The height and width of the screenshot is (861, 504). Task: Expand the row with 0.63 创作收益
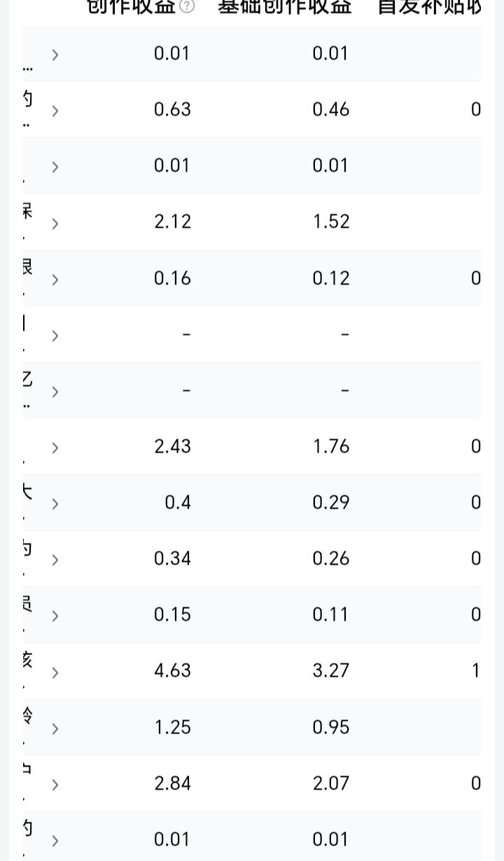55,111
